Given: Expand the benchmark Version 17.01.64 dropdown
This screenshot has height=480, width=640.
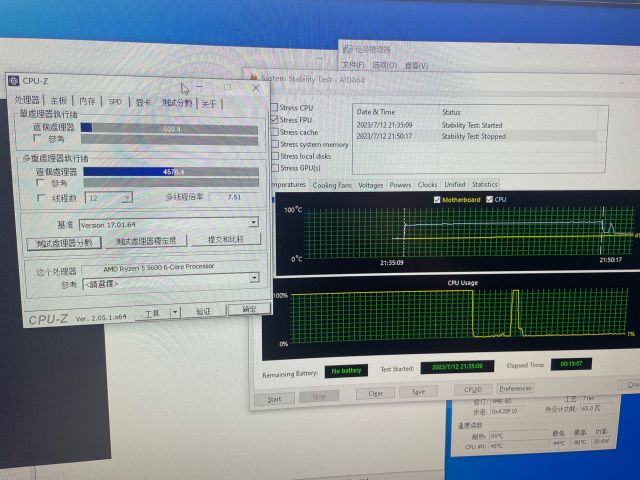Looking at the screenshot, I should pos(253,224).
